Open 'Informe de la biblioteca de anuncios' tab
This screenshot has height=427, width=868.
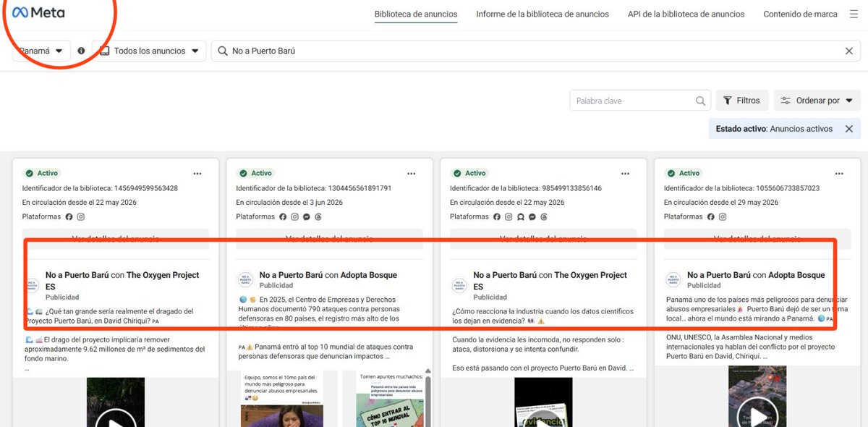point(542,14)
